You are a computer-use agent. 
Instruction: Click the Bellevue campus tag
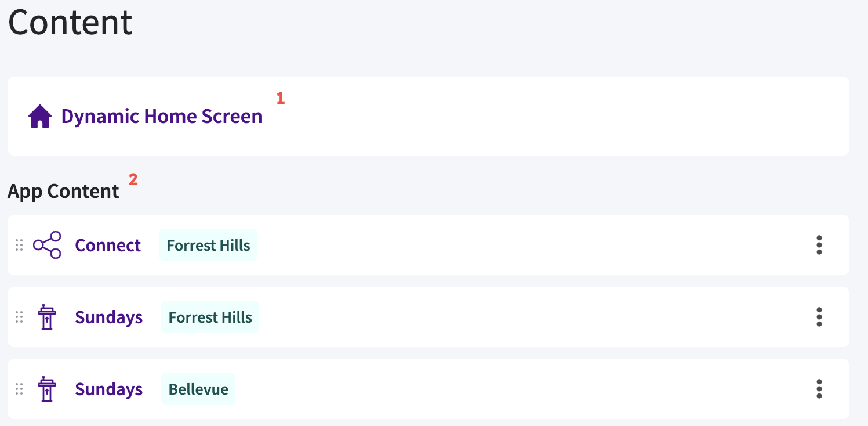click(x=198, y=389)
